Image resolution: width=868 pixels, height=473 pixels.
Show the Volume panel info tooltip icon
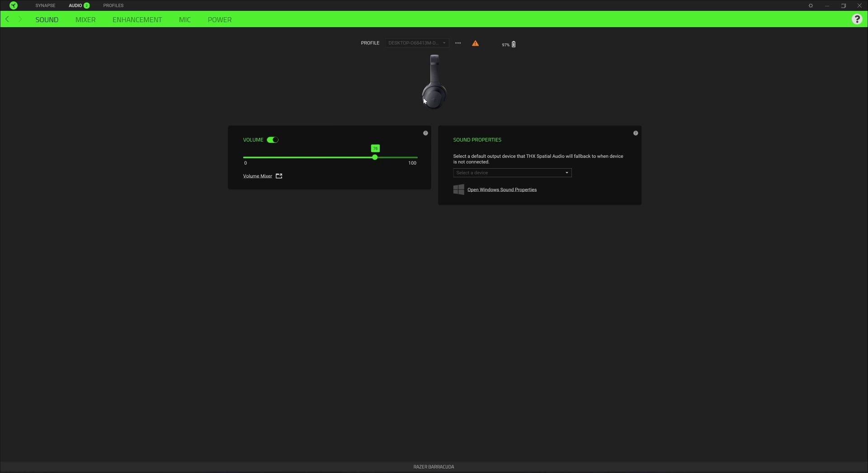(x=425, y=133)
